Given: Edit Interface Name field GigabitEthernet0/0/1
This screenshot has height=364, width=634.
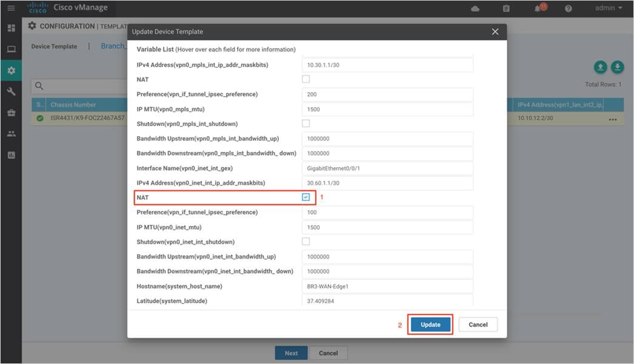Looking at the screenshot, I should [x=387, y=168].
